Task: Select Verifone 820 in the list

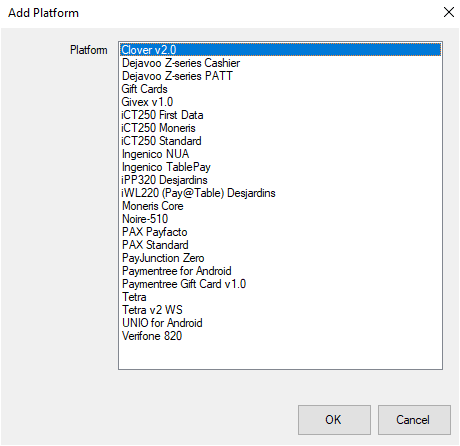Action: tap(280, 336)
